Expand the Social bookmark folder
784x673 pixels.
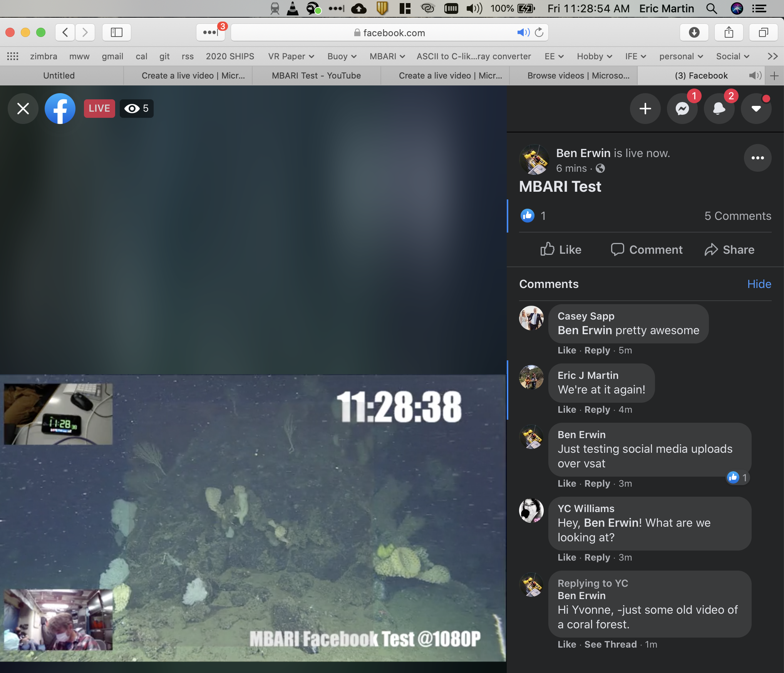coord(733,56)
